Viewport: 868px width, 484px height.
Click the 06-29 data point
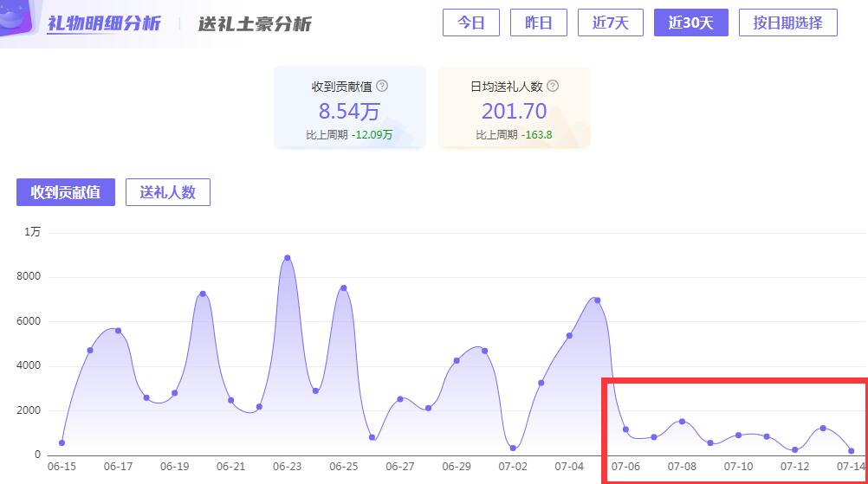(x=457, y=361)
